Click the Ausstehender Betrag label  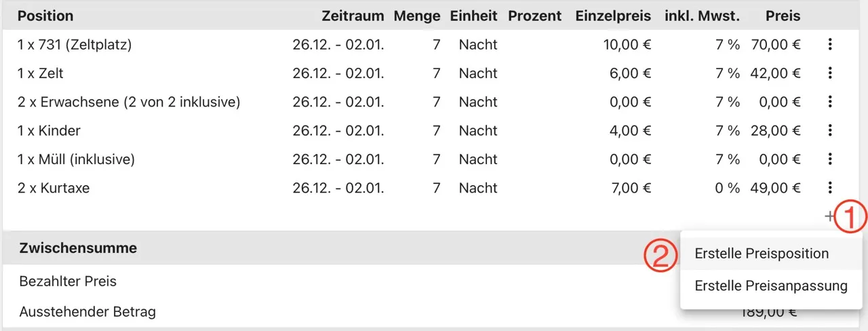pyautogui.click(x=87, y=312)
